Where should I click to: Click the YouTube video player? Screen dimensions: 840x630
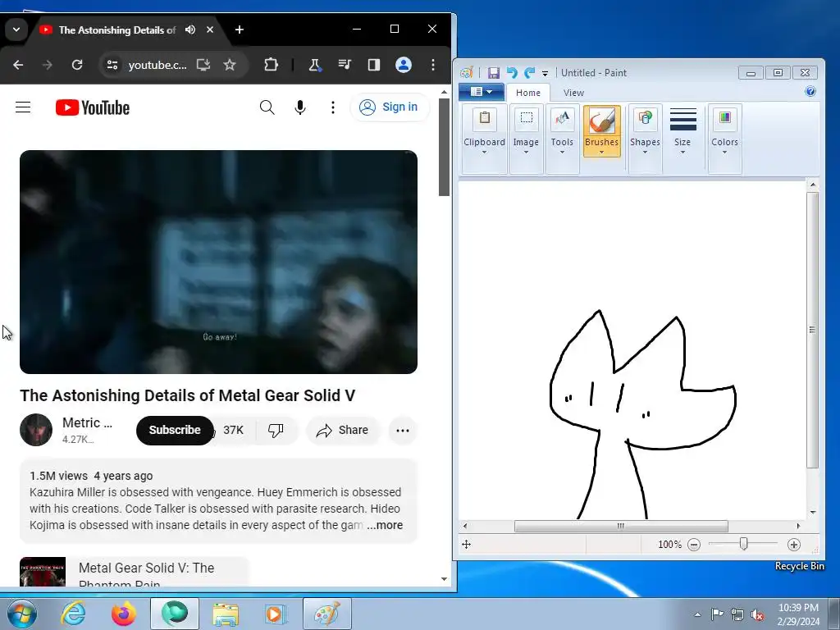coord(218,262)
